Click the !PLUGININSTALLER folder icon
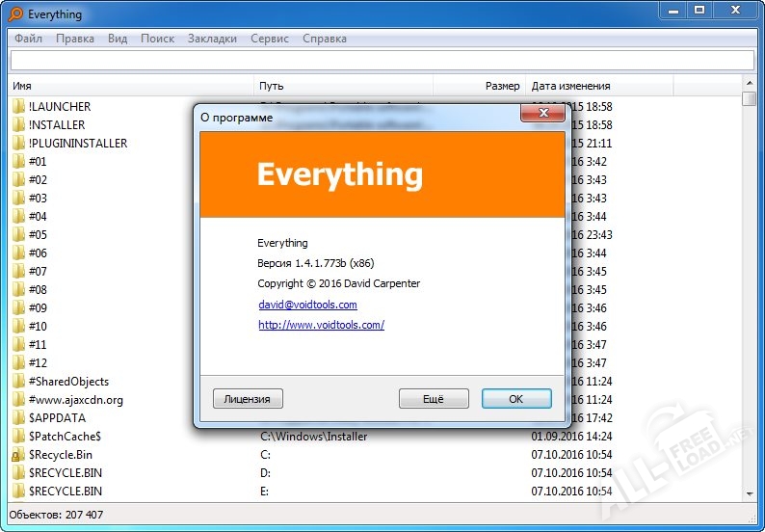The width and height of the screenshot is (765, 532). pyautogui.click(x=18, y=143)
